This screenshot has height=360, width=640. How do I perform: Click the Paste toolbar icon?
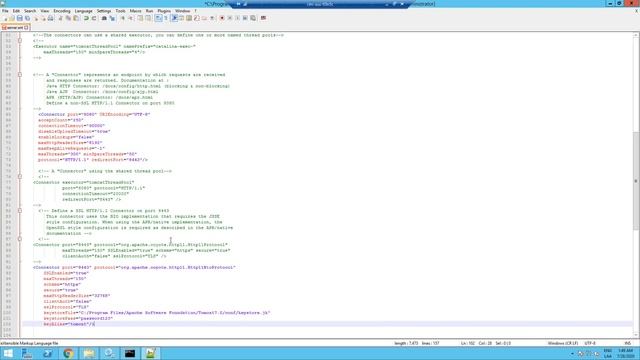[x=76, y=18]
